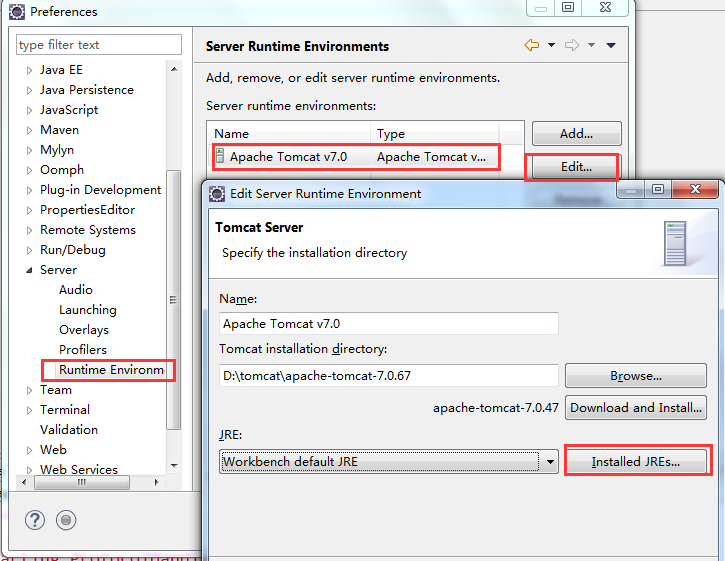
Task: Click the Browse button for Tomcat directory
Action: (x=636, y=376)
